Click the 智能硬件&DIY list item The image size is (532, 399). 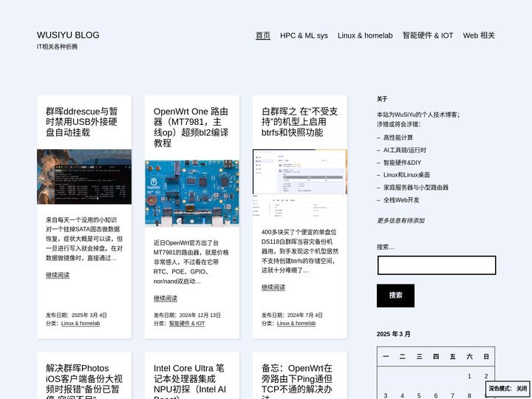point(402,163)
